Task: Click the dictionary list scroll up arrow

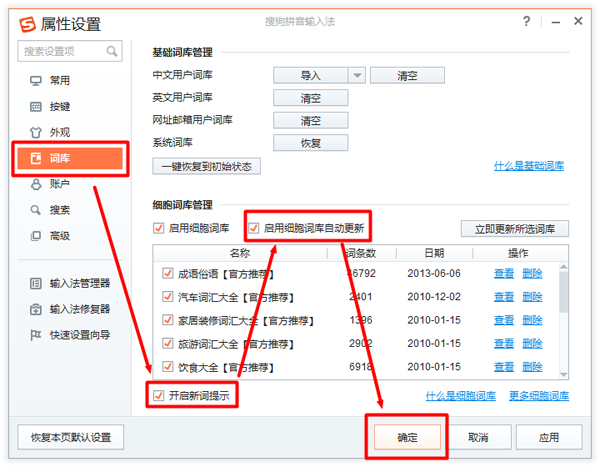Action: (563, 266)
